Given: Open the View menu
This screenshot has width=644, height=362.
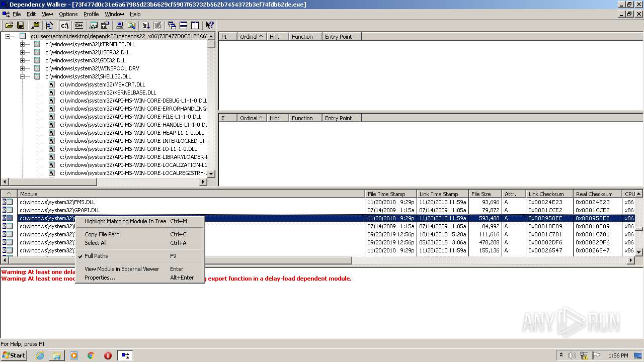Looking at the screenshot, I should pyautogui.click(x=47, y=14).
